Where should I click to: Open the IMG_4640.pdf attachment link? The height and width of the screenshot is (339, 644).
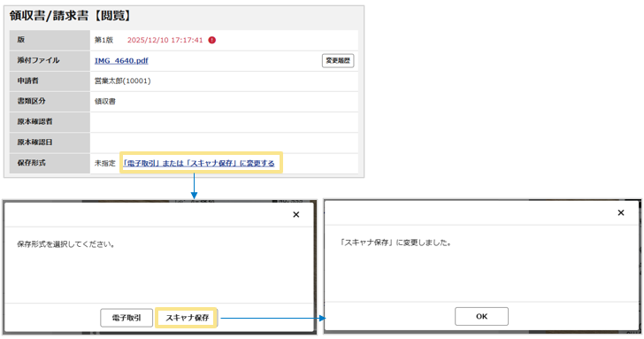coord(121,61)
